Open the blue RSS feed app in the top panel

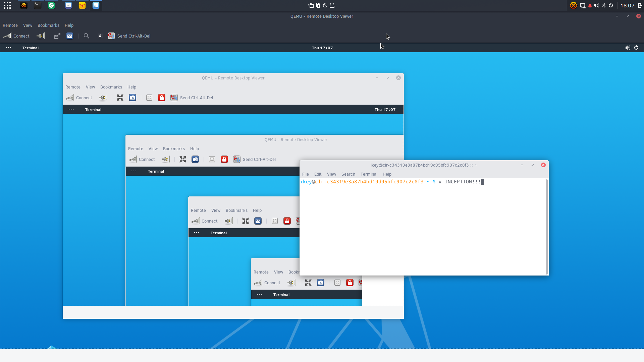click(96, 5)
